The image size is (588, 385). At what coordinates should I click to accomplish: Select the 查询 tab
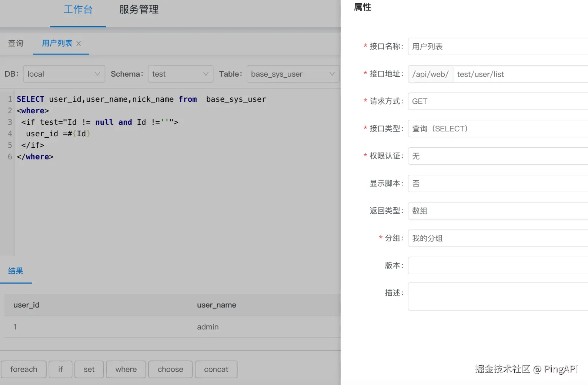click(x=16, y=43)
